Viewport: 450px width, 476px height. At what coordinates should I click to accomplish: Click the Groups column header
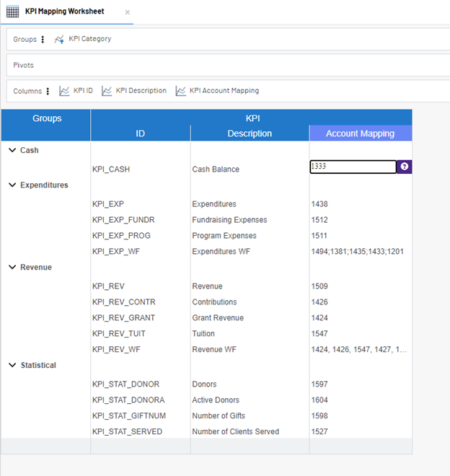[46, 125]
